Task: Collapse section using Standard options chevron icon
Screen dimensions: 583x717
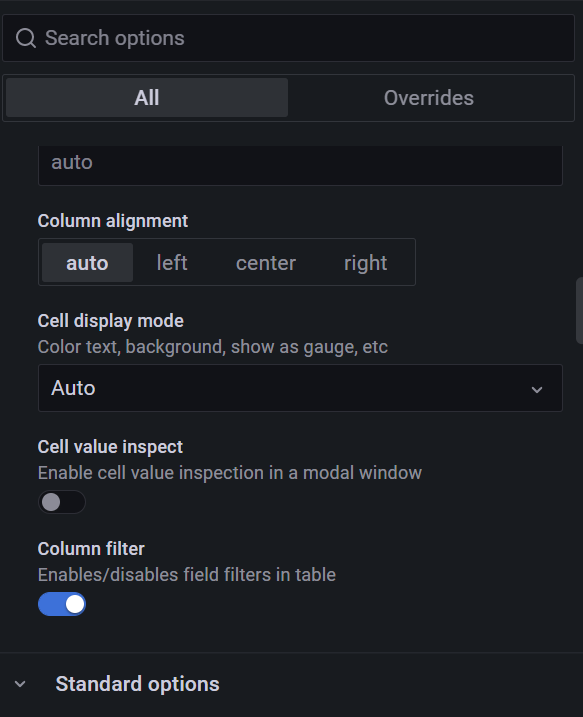Action: click(x=20, y=684)
